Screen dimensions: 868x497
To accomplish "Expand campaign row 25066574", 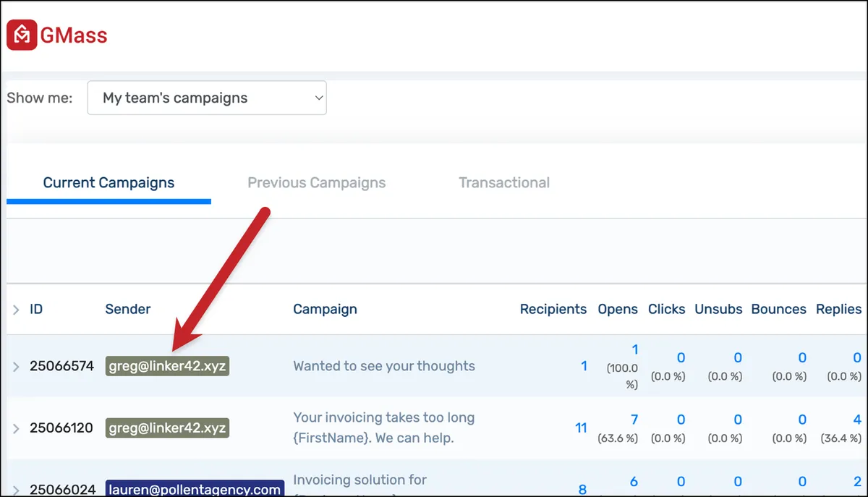I will [x=16, y=367].
